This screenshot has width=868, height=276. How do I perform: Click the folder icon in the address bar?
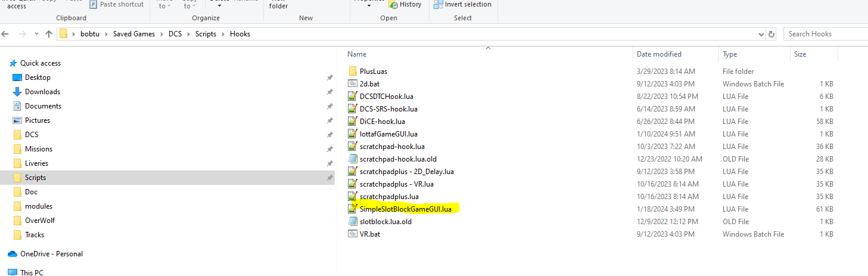(64, 34)
